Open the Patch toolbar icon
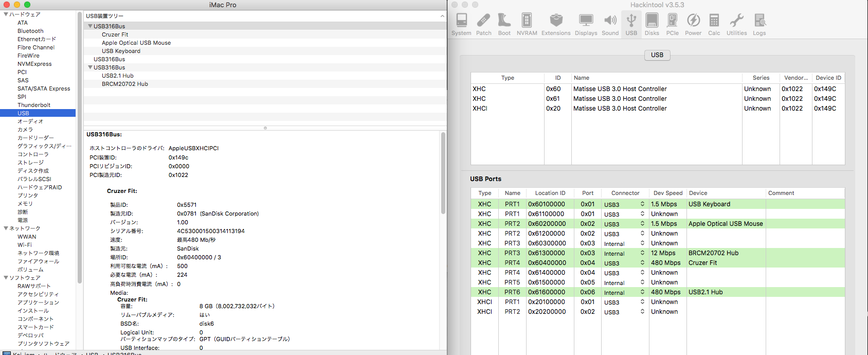Screen dimensions: 868x355 click(483, 24)
